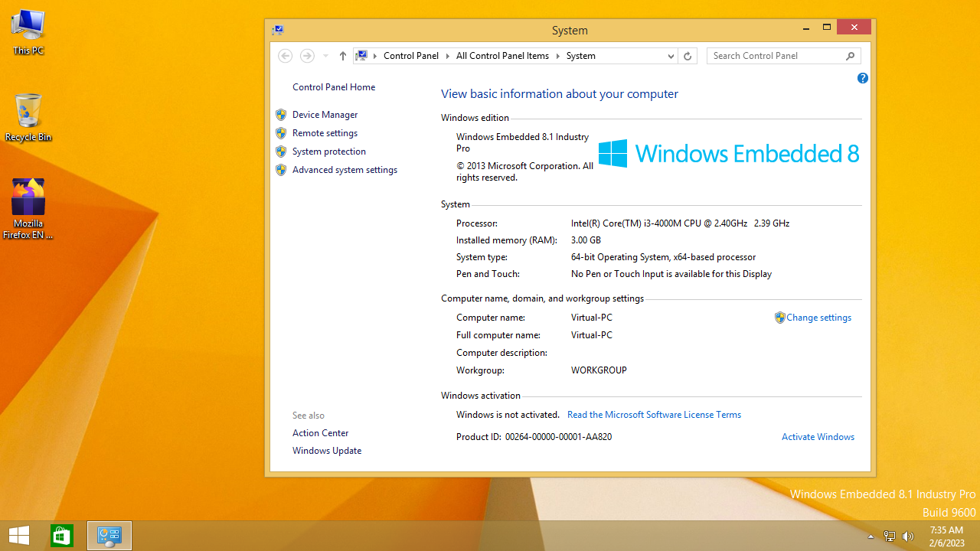Click the processor value Intel Core i3-4000M
Image resolution: width=980 pixels, height=551 pixels.
click(x=680, y=223)
